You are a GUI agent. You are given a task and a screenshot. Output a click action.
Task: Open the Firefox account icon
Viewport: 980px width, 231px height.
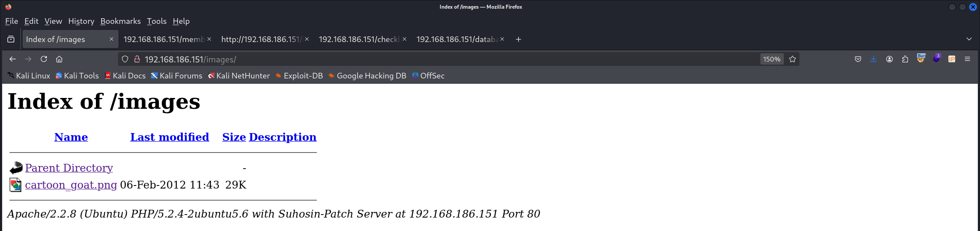tap(889, 59)
